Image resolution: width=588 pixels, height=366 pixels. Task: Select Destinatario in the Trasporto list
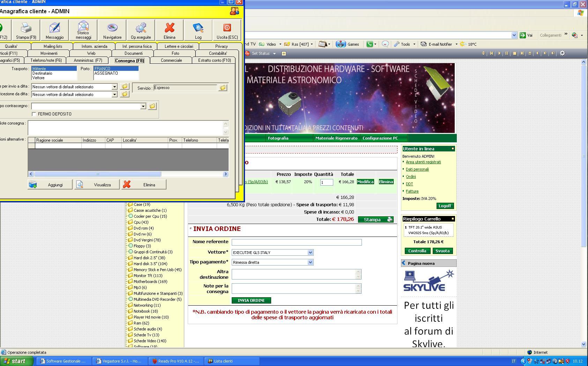tap(54, 73)
